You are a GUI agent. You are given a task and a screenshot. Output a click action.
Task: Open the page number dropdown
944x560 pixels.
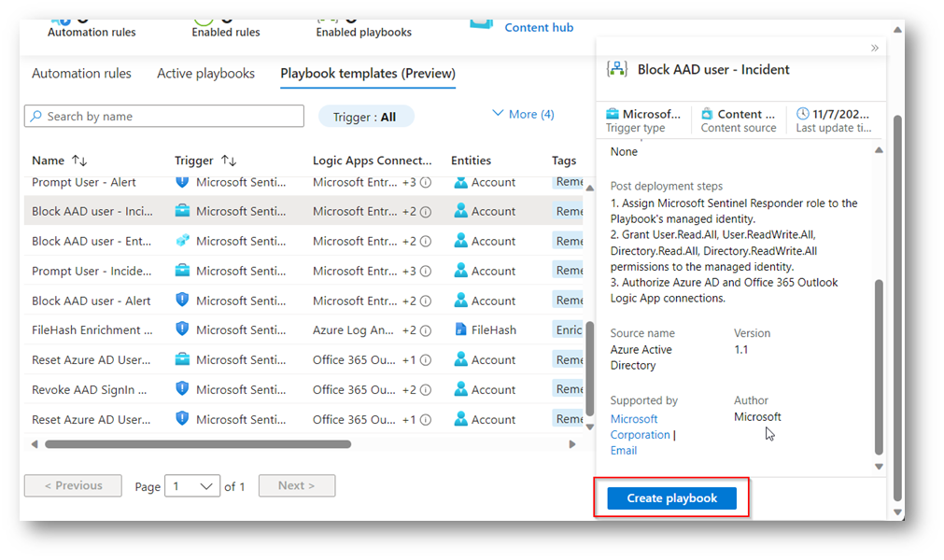click(x=192, y=486)
